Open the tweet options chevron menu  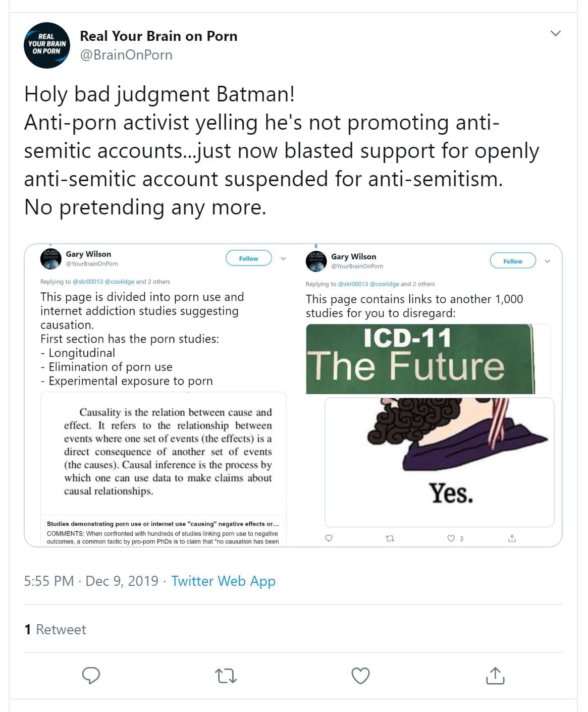click(556, 33)
